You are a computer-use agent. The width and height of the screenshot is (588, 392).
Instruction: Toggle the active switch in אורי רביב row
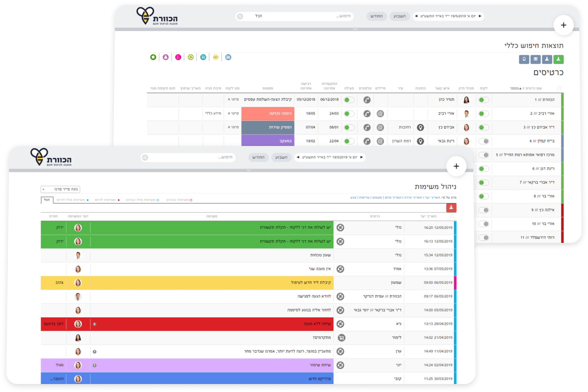point(349,113)
